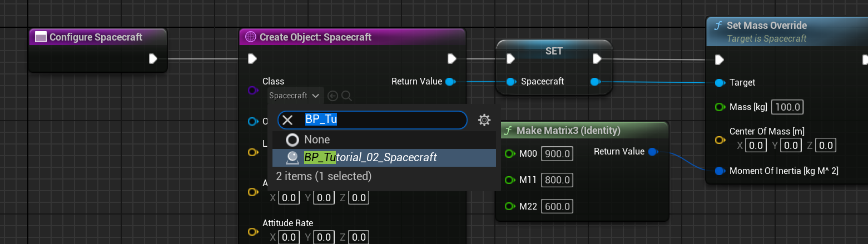The image size is (868, 244).
Task: Click the class search input field
Action: (384, 120)
